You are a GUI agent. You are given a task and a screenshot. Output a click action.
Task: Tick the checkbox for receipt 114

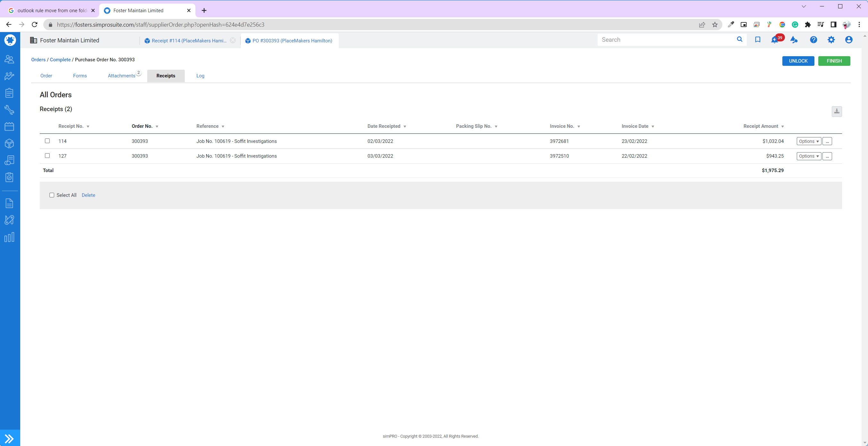[x=47, y=141]
